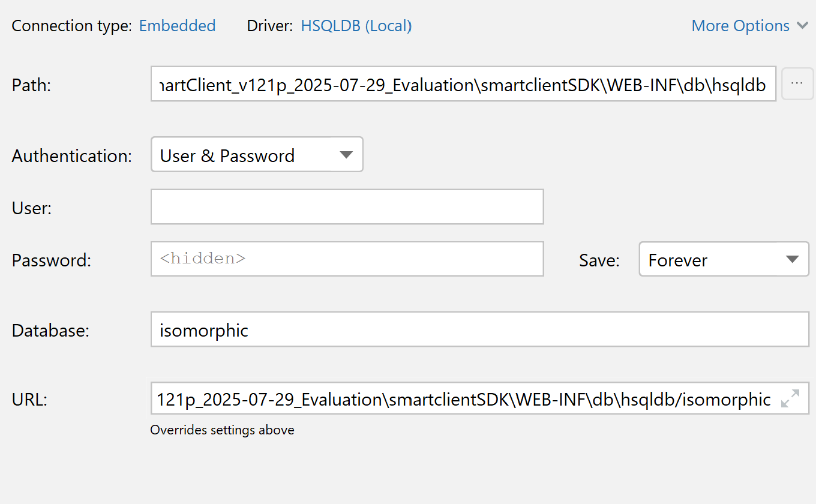Click into the User text field
The width and height of the screenshot is (816, 504).
tap(347, 207)
